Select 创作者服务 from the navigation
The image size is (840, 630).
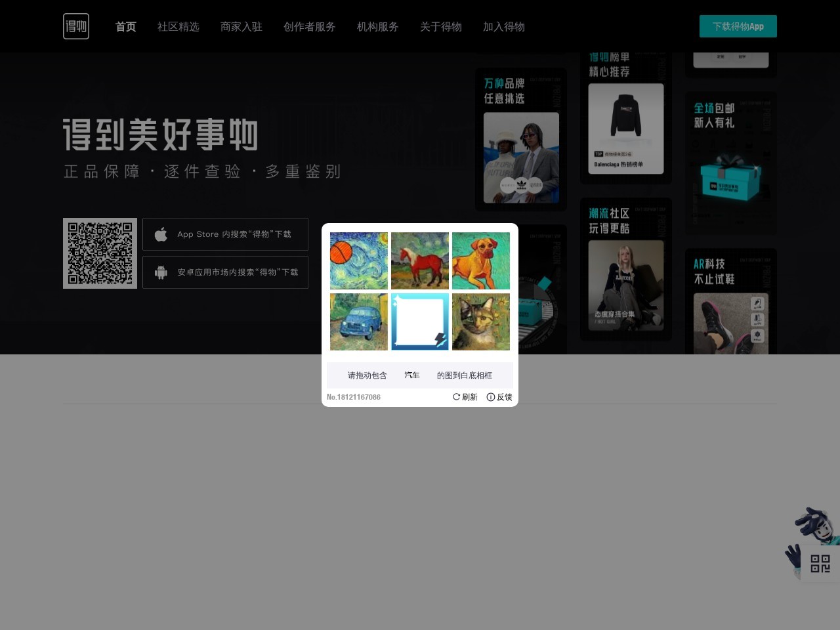tap(309, 27)
